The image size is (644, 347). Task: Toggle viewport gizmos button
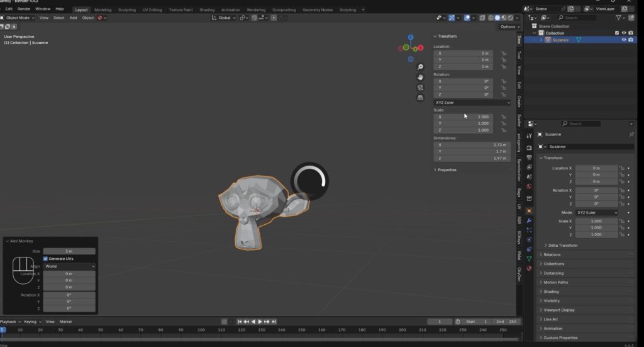pyautogui.click(x=452, y=18)
